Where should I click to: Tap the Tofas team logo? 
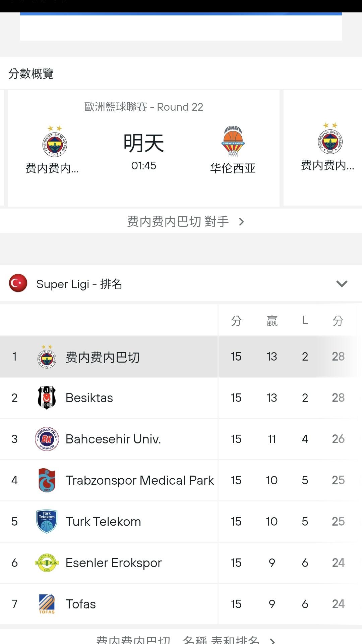47,604
